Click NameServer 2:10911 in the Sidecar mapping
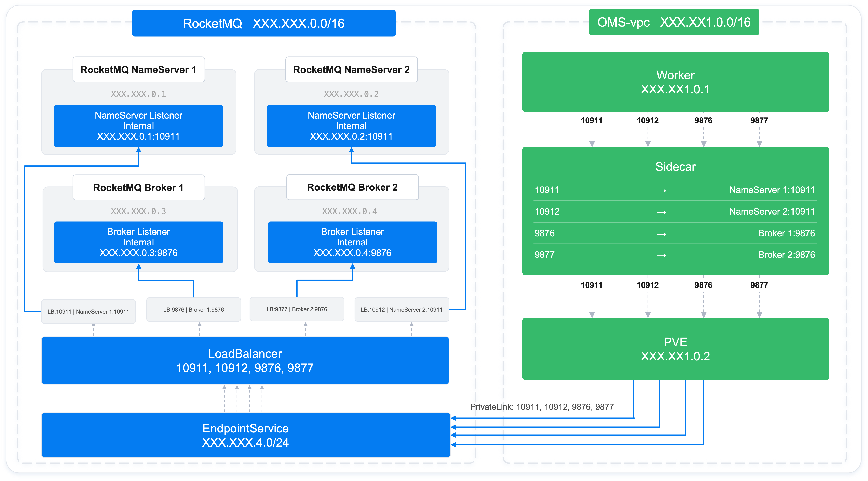This screenshot has width=868, height=481. click(x=772, y=211)
